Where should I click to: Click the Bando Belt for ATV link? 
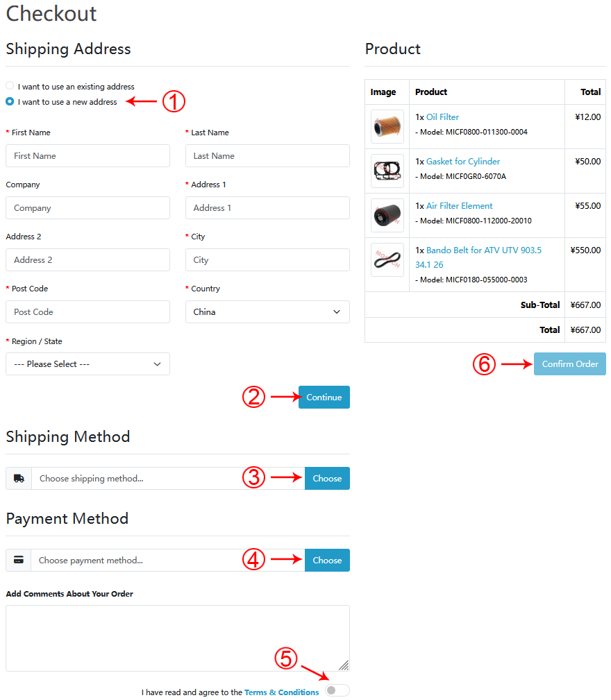click(x=478, y=249)
